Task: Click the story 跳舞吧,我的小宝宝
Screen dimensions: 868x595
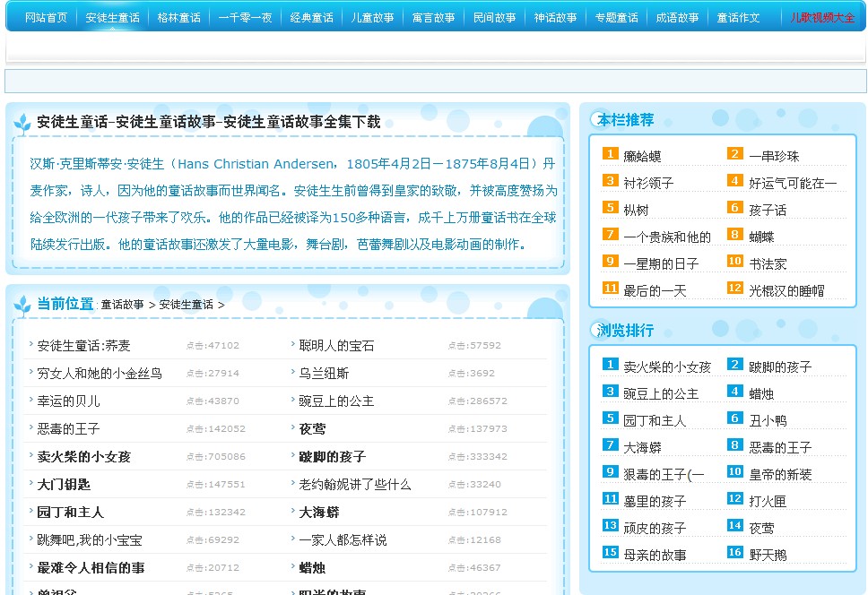Action: 89,540
